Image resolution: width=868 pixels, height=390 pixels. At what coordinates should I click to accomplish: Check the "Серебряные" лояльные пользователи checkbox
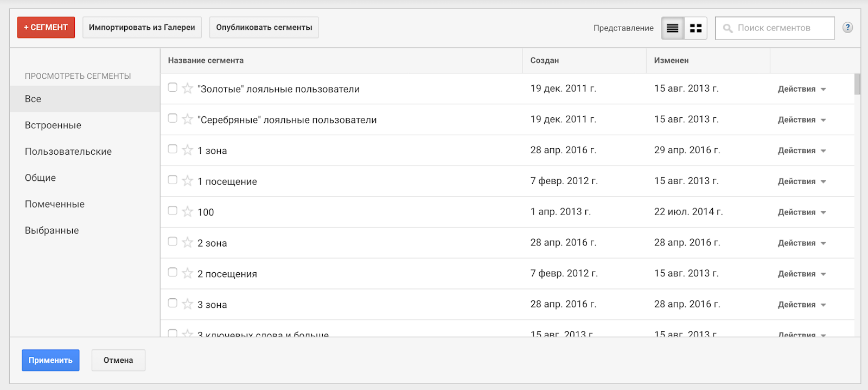pyautogui.click(x=173, y=118)
